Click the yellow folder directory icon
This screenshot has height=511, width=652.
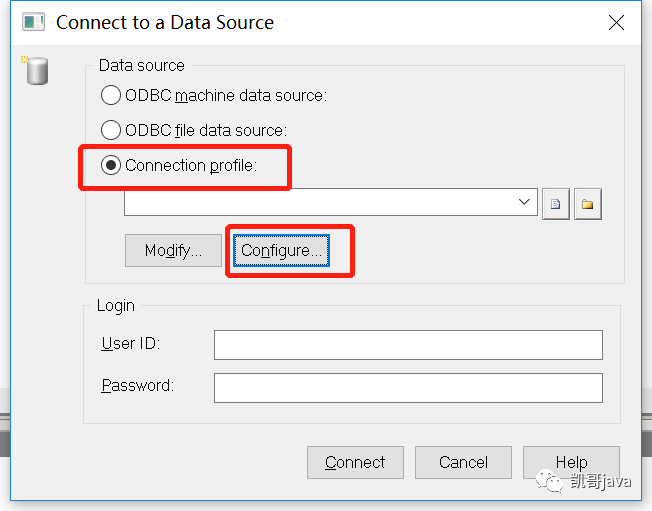click(x=588, y=204)
